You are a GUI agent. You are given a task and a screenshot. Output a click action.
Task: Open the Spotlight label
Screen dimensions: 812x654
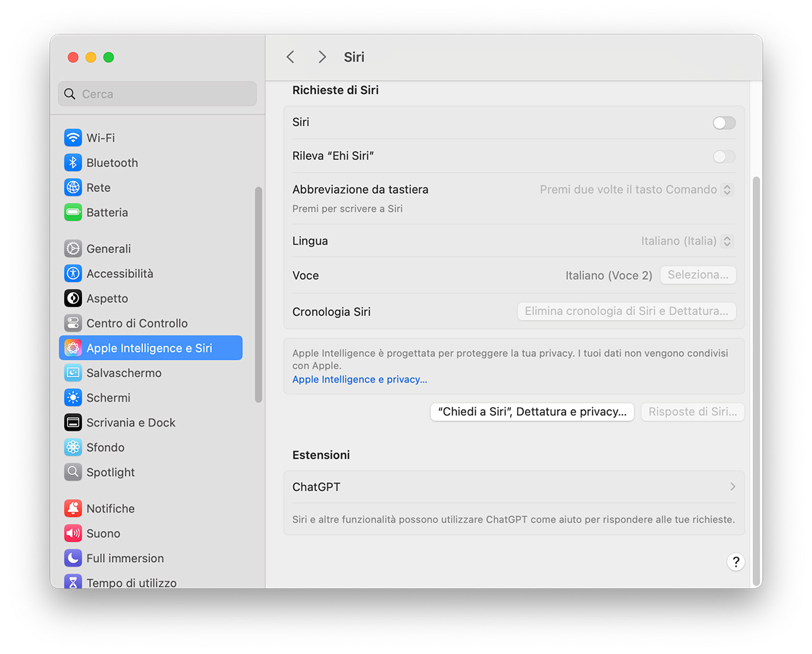111,472
